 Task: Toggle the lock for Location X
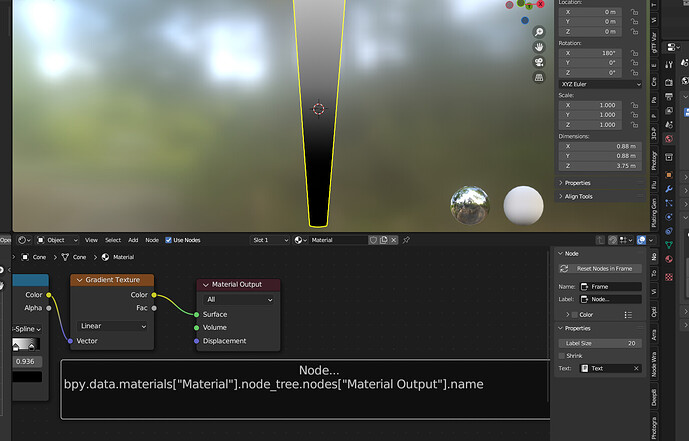635,12
